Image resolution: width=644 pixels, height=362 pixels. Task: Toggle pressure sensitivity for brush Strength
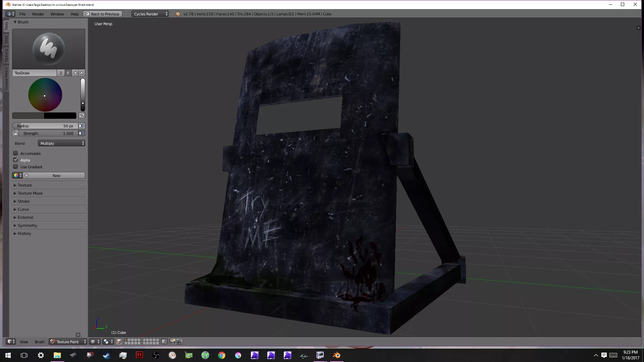pos(81,133)
